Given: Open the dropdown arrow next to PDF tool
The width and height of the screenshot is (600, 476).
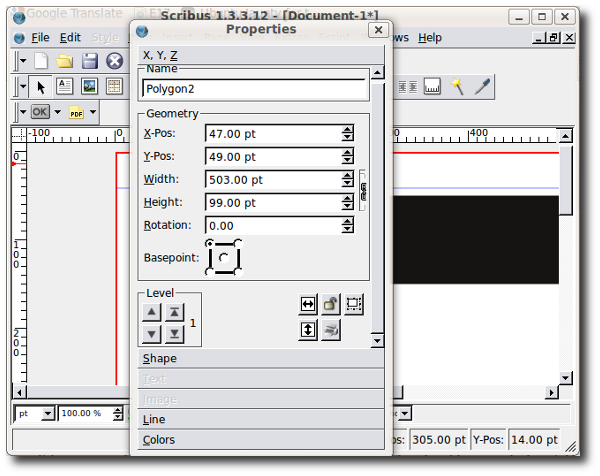Looking at the screenshot, I should point(93,112).
